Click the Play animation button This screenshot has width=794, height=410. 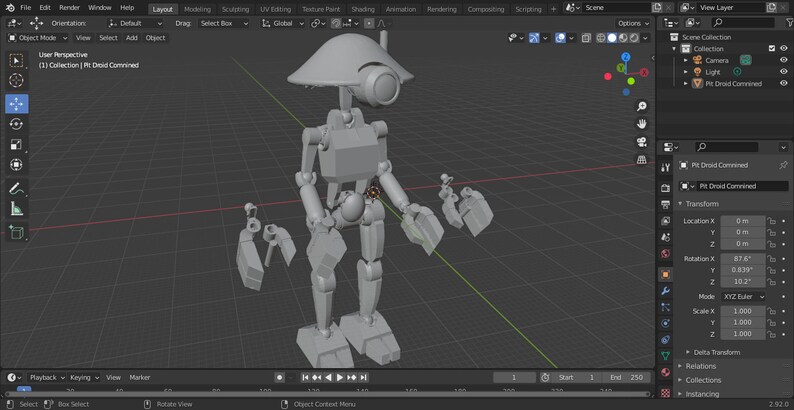pyautogui.click(x=340, y=378)
